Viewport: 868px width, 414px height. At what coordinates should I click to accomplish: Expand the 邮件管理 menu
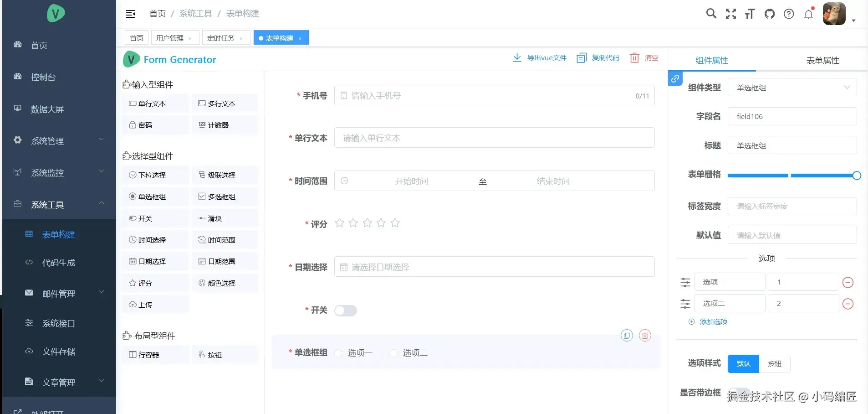[x=59, y=294]
